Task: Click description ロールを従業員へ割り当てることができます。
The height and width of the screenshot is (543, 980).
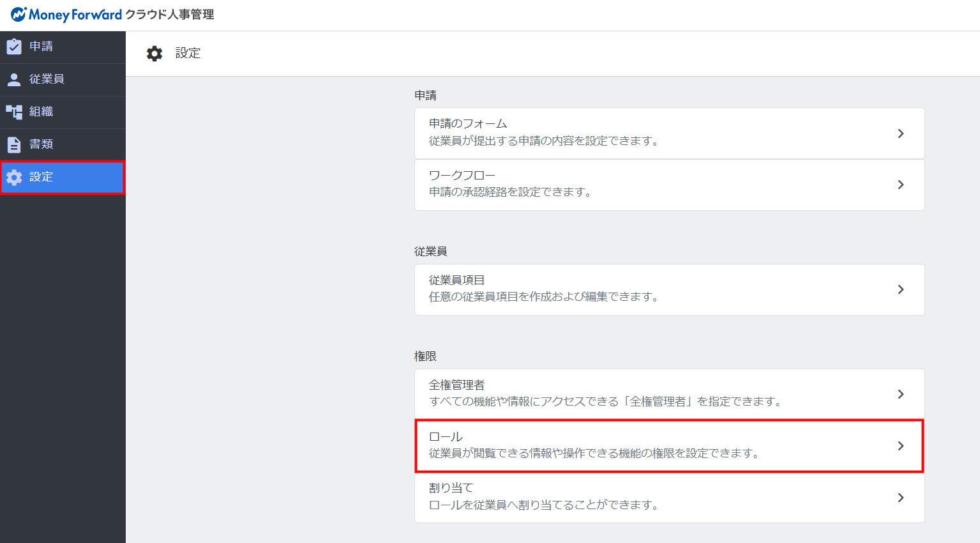Action: click(545, 505)
